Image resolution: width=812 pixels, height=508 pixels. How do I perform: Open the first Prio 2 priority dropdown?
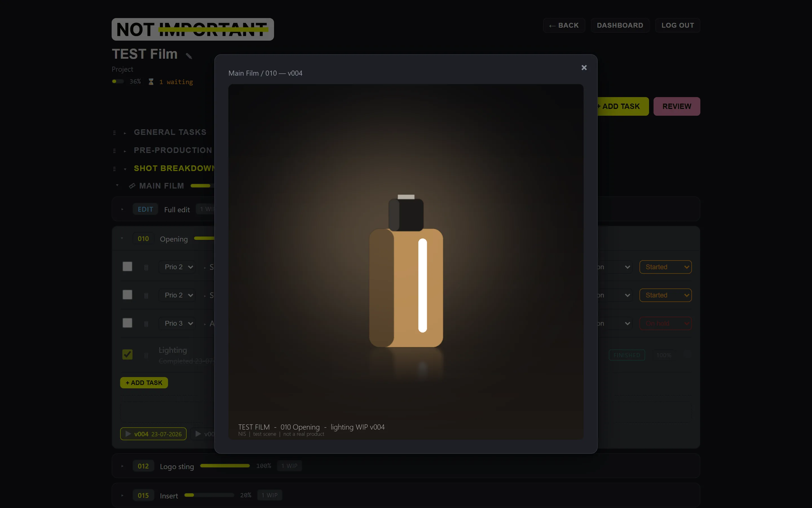(x=178, y=267)
